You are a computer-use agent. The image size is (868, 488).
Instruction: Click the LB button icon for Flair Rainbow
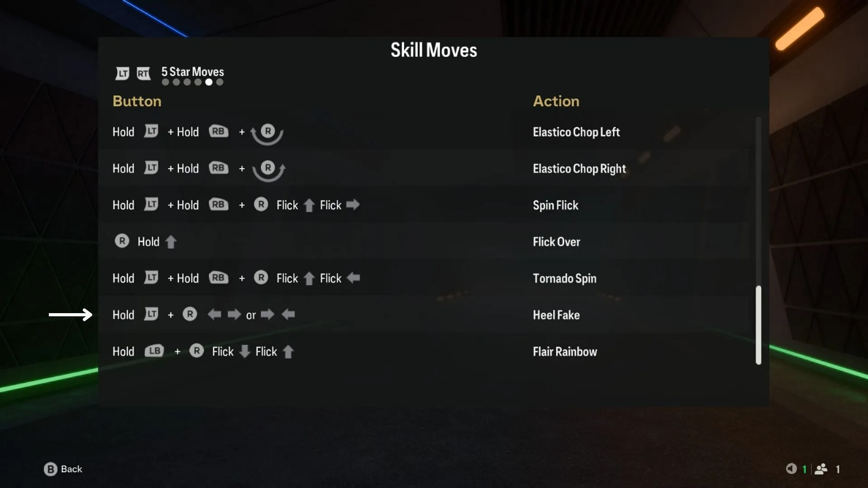(155, 351)
